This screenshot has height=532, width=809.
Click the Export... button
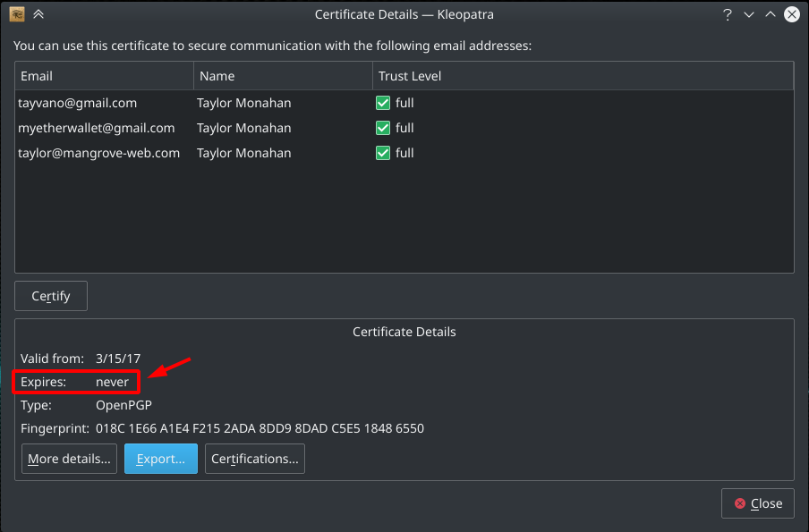161,459
